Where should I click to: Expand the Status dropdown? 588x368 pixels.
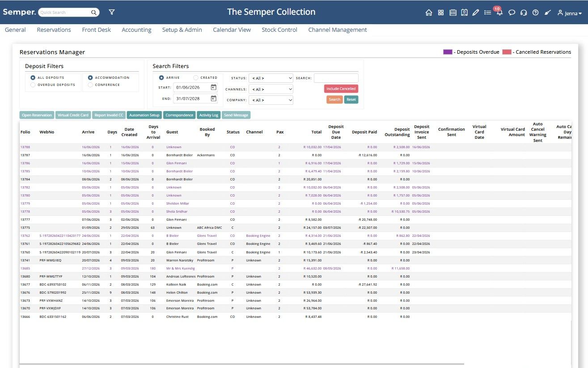coord(271,78)
